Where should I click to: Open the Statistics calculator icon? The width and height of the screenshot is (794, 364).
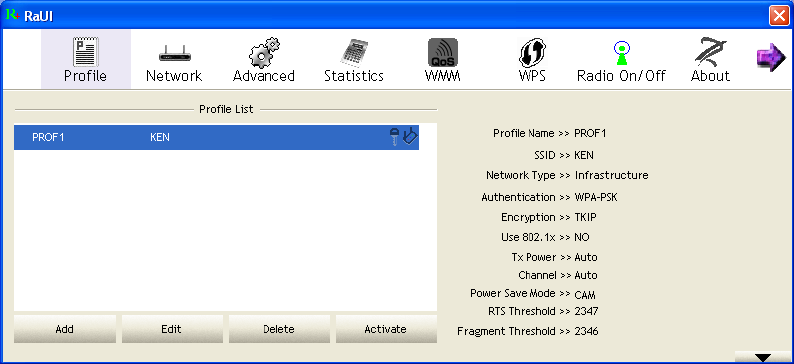click(x=353, y=53)
